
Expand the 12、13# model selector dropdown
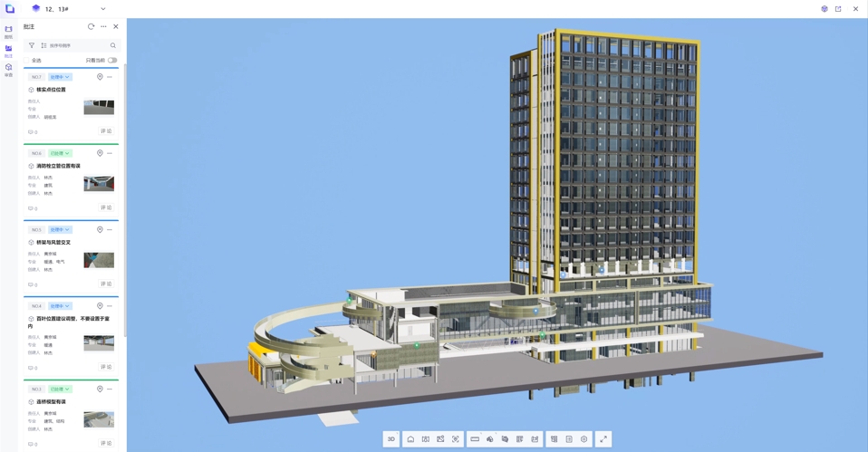(103, 9)
